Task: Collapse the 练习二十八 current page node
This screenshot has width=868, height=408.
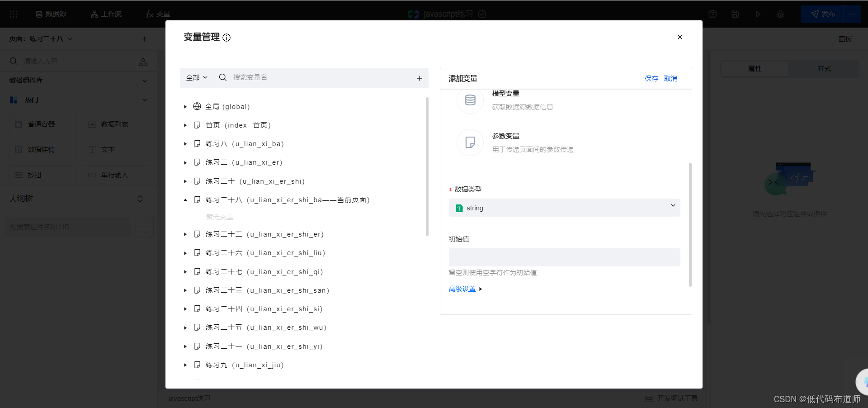Action: point(185,200)
